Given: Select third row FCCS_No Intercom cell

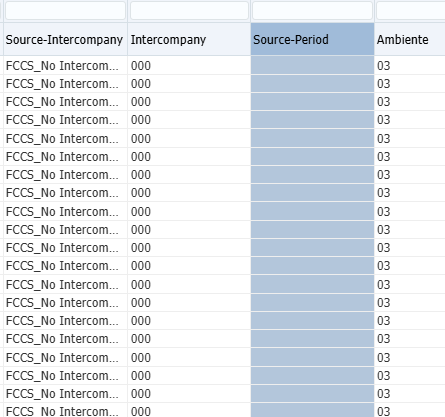Looking at the screenshot, I should [65, 101].
